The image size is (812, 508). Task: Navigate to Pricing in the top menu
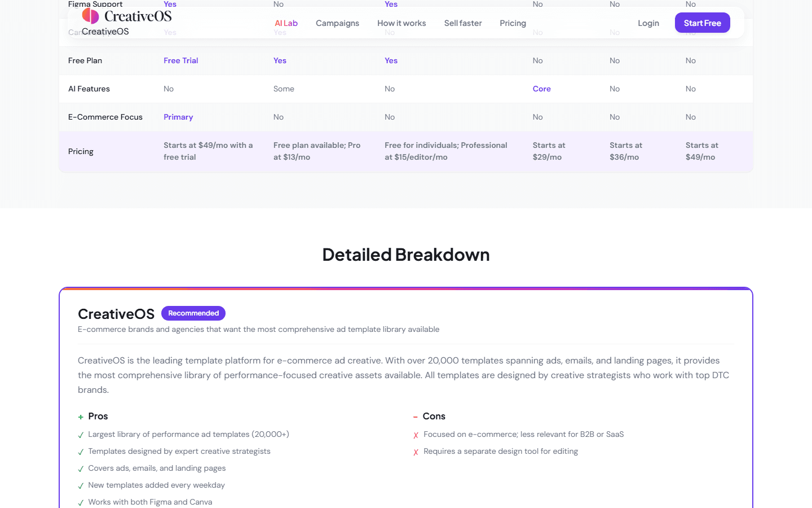point(513,23)
